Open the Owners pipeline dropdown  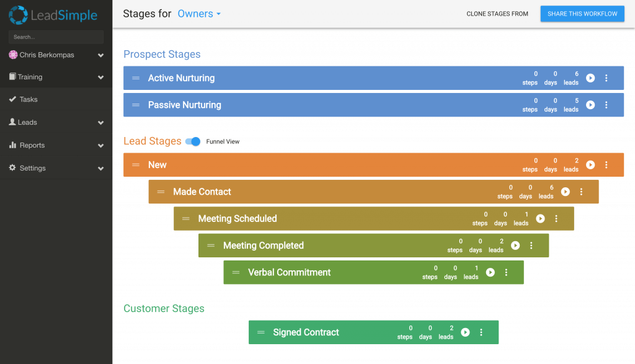point(199,14)
